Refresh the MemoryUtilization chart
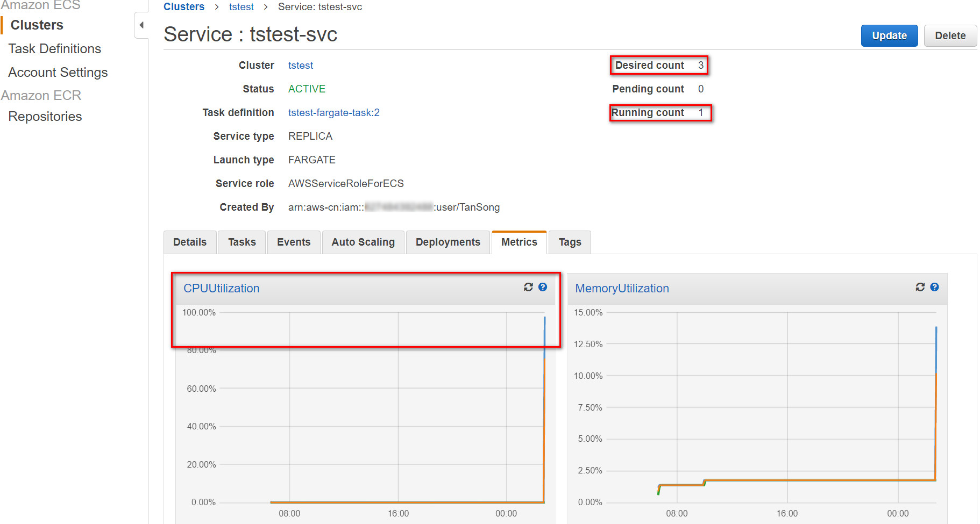Viewport: 980px width, 524px height. pos(920,287)
